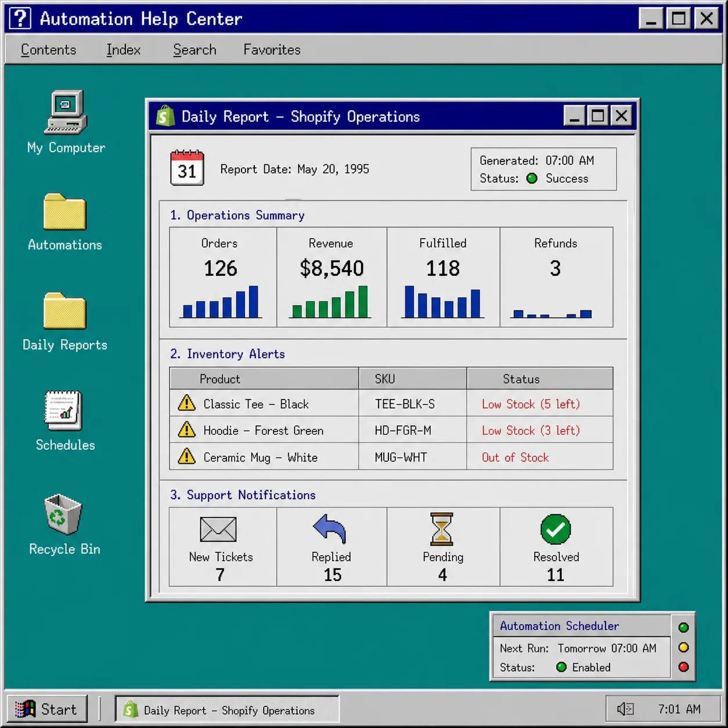The image size is (728, 728).
Task: Click the yellow light in Automation Scheduler
Action: (683, 647)
